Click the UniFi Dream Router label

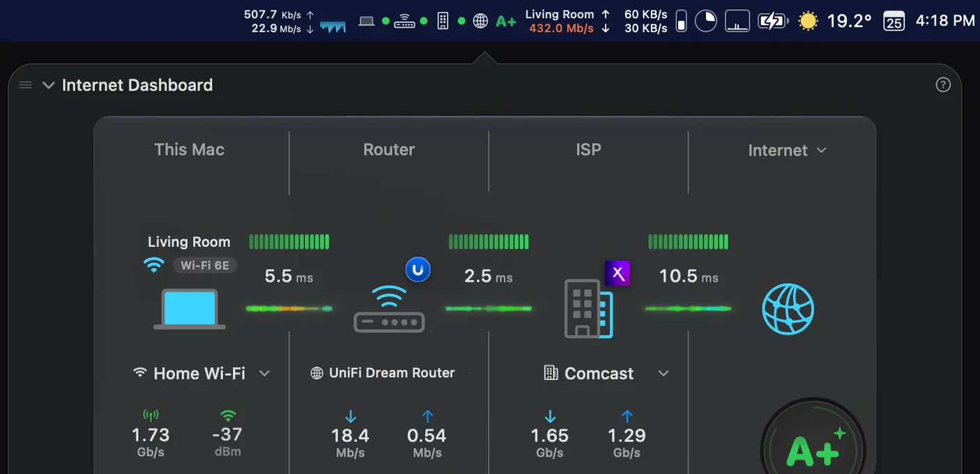pyautogui.click(x=392, y=373)
